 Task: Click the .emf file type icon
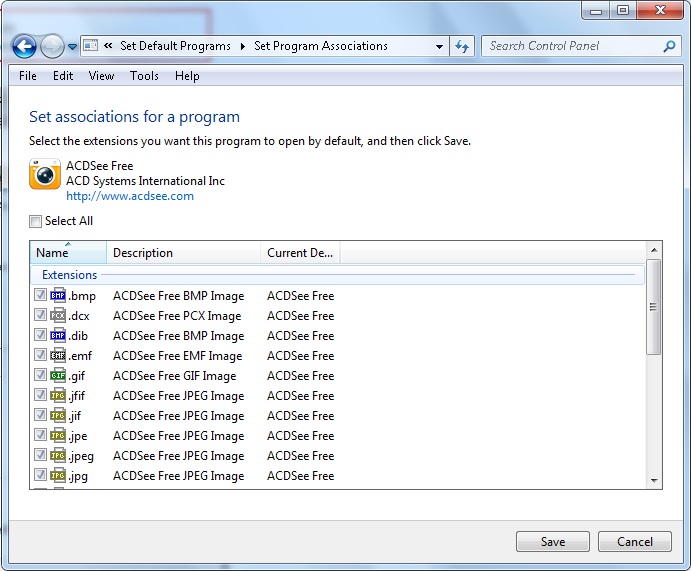point(58,356)
